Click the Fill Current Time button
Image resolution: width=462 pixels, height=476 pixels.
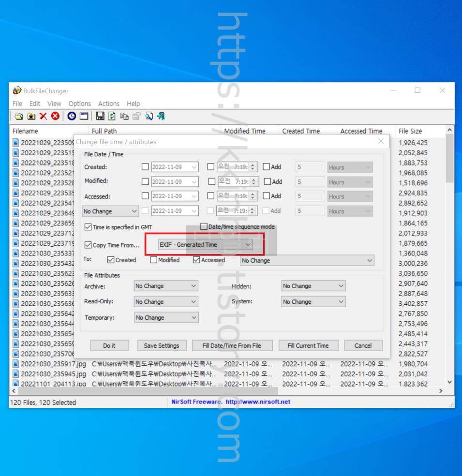pos(309,345)
